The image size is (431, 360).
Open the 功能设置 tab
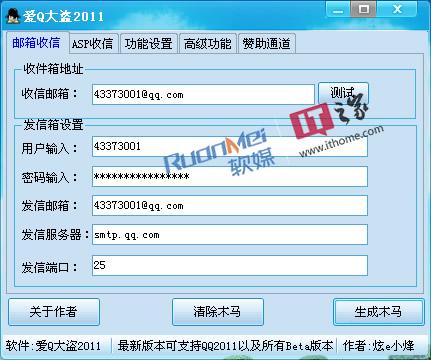tap(148, 43)
